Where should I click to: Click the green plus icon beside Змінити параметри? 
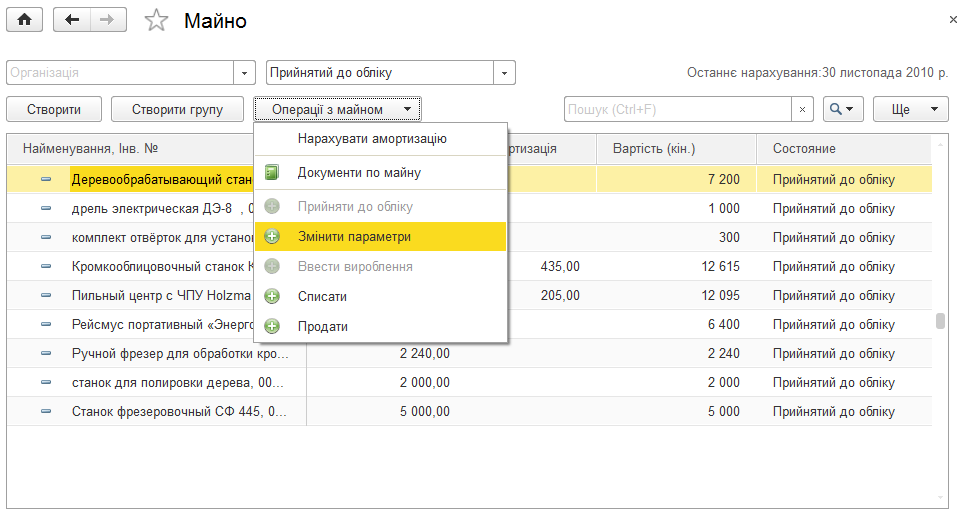[272, 236]
